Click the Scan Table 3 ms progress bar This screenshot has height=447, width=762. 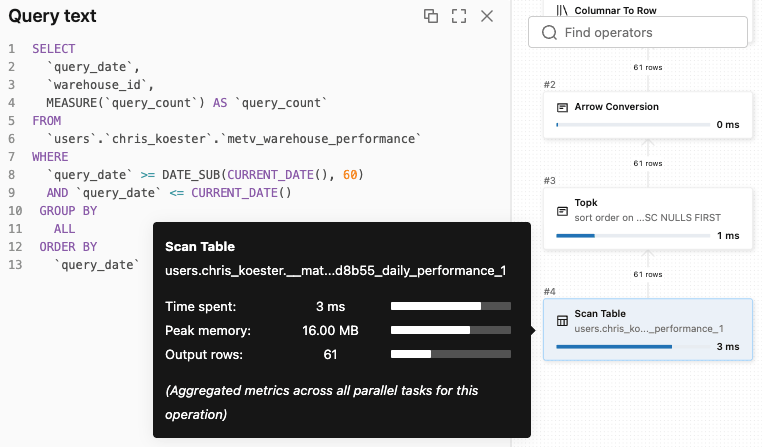click(633, 346)
